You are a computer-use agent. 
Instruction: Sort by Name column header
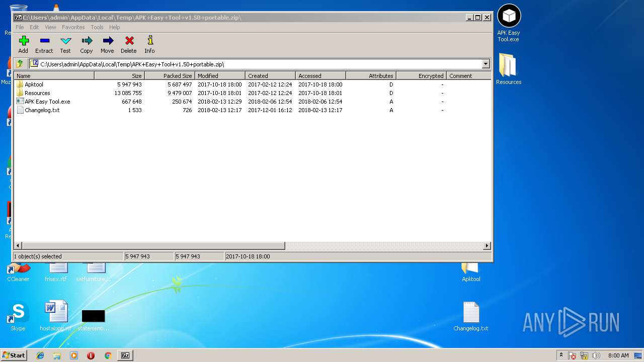[54, 75]
